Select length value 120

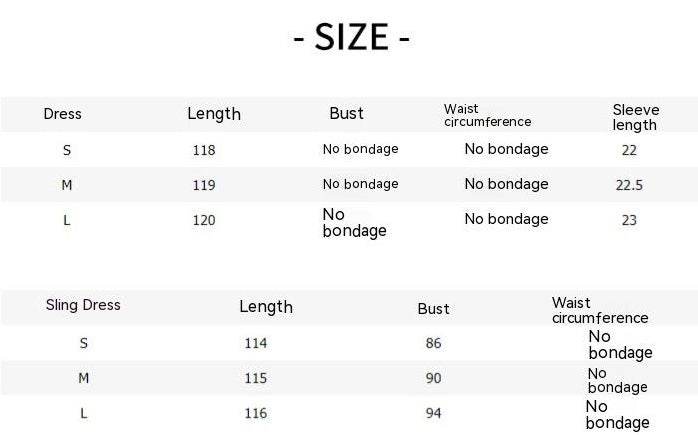click(204, 220)
